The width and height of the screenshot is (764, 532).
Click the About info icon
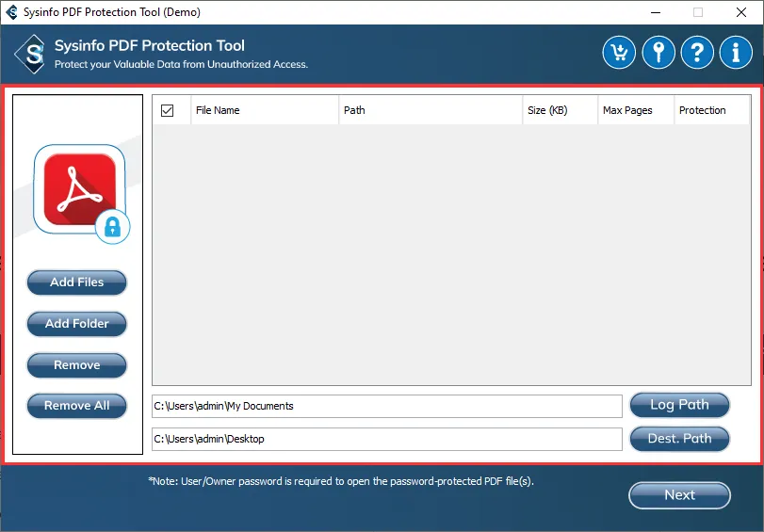[x=736, y=53]
